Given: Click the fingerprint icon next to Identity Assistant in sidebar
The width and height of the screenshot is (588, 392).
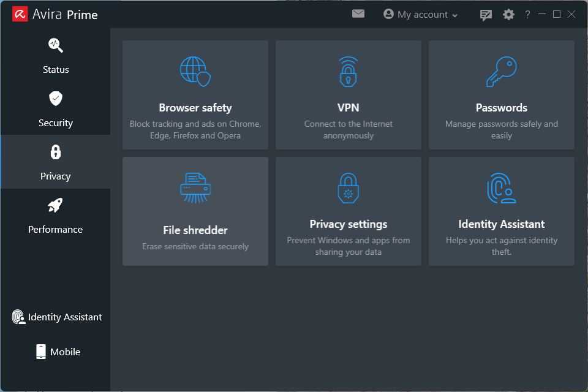Looking at the screenshot, I should (18, 317).
